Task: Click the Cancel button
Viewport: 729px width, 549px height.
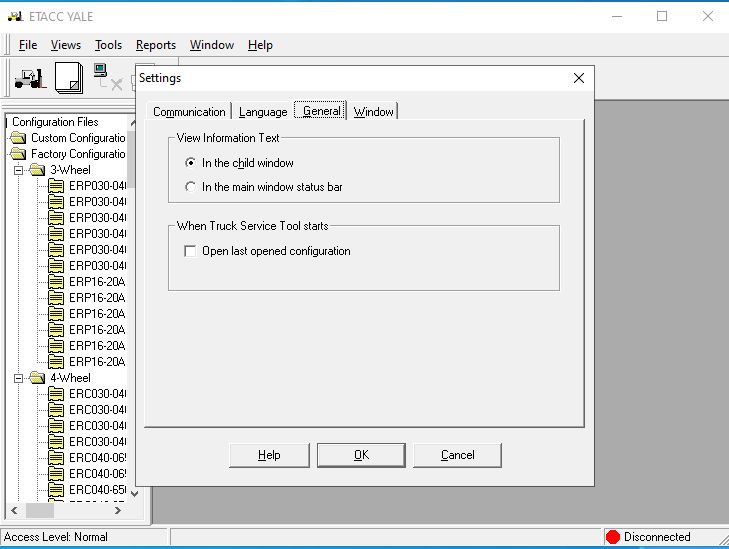Action: click(457, 455)
